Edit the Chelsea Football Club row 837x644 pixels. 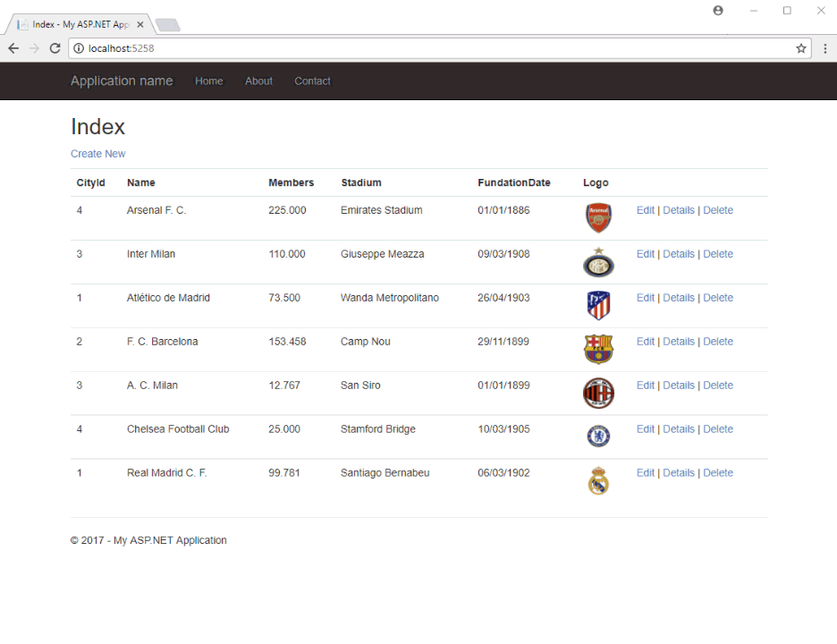pyautogui.click(x=646, y=429)
